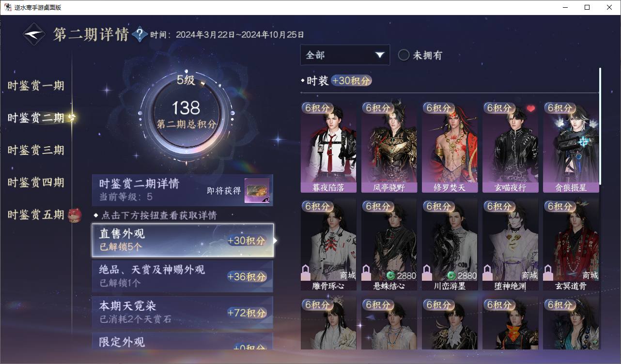Click the red mascot icon beside 时鉴赏五期

point(75,214)
